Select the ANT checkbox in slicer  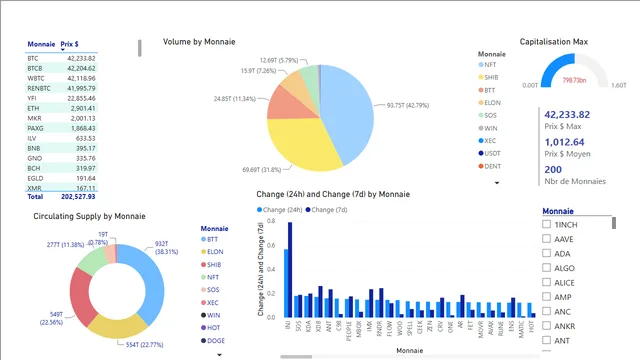click(x=547, y=340)
